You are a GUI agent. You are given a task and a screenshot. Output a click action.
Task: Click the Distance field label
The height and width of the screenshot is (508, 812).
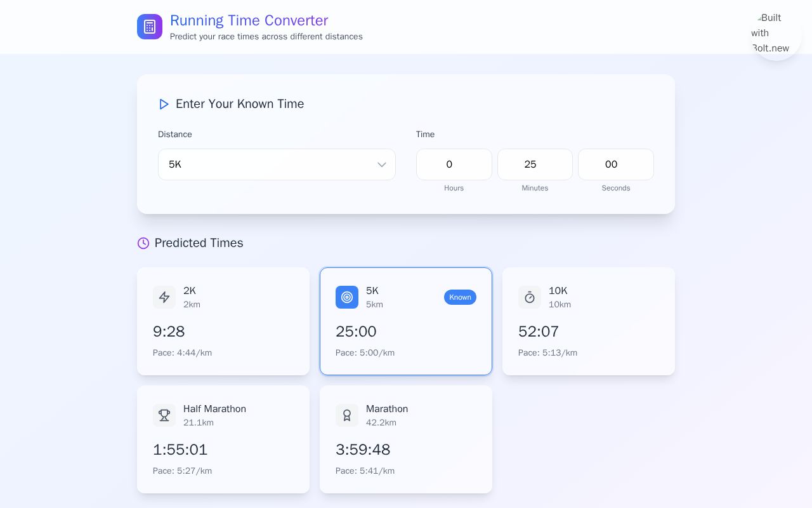(175, 135)
